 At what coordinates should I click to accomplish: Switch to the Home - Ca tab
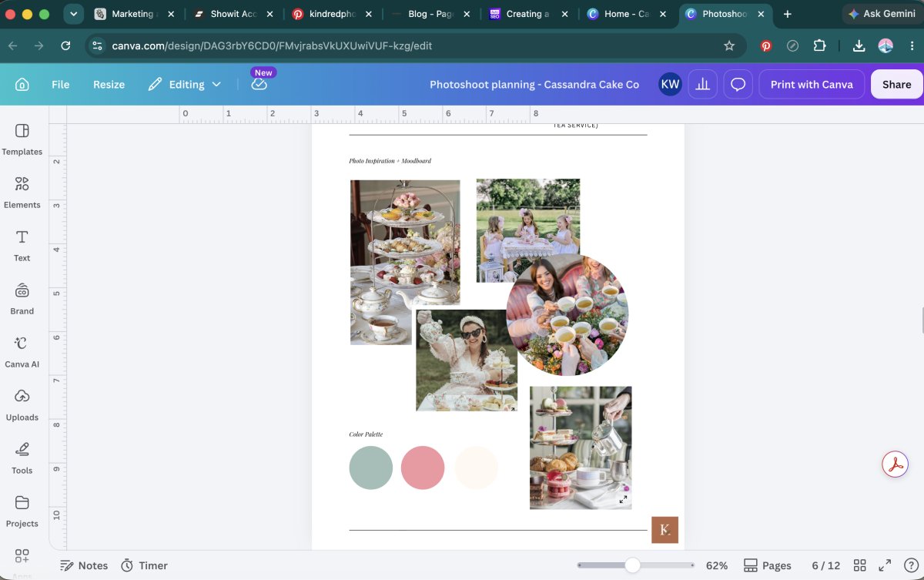pyautogui.click(x=626, y=14)
